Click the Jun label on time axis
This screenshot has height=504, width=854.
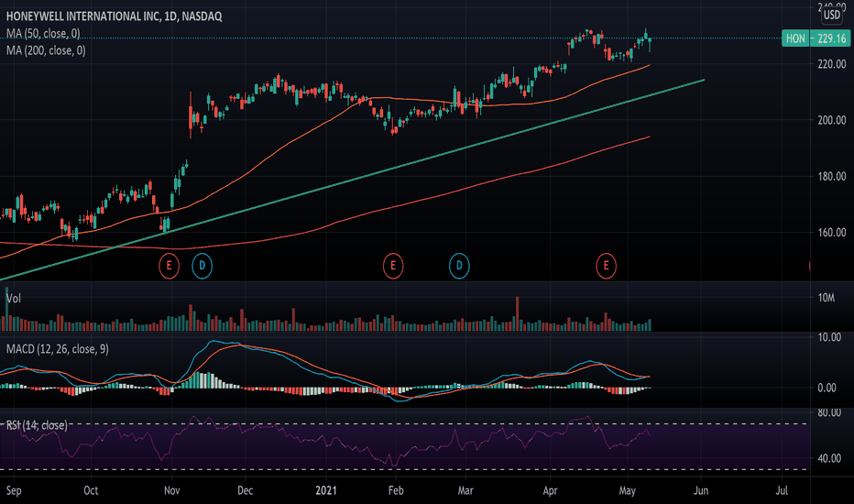pyautogui.click(x=701, y=490)
